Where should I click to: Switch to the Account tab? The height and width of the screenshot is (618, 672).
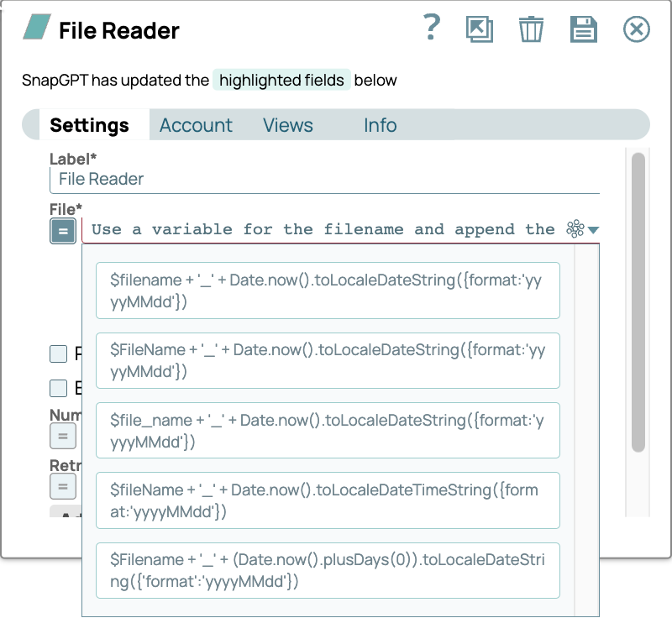(196, 125)
